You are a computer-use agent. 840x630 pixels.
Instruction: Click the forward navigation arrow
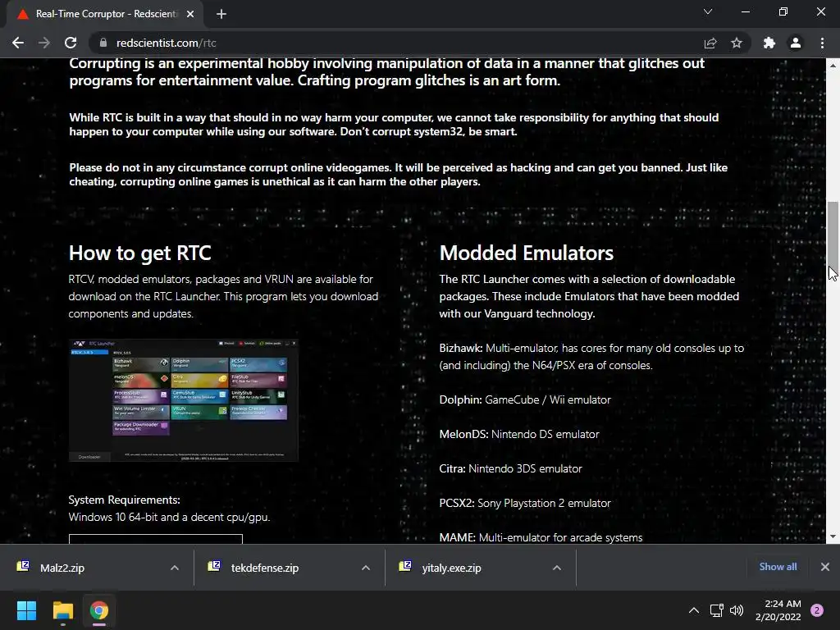coord(44,43)
